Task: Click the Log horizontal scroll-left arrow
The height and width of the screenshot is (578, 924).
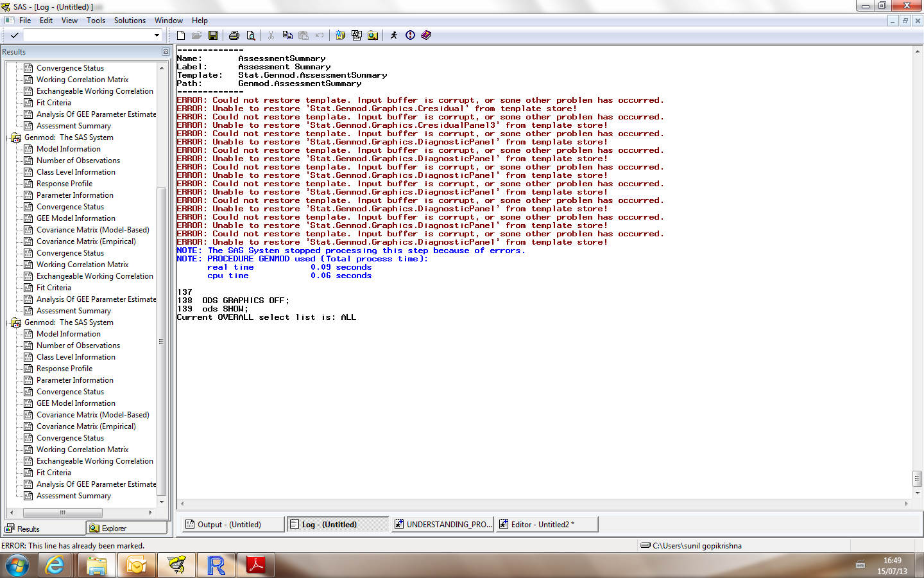Action: tap(182, 504)
